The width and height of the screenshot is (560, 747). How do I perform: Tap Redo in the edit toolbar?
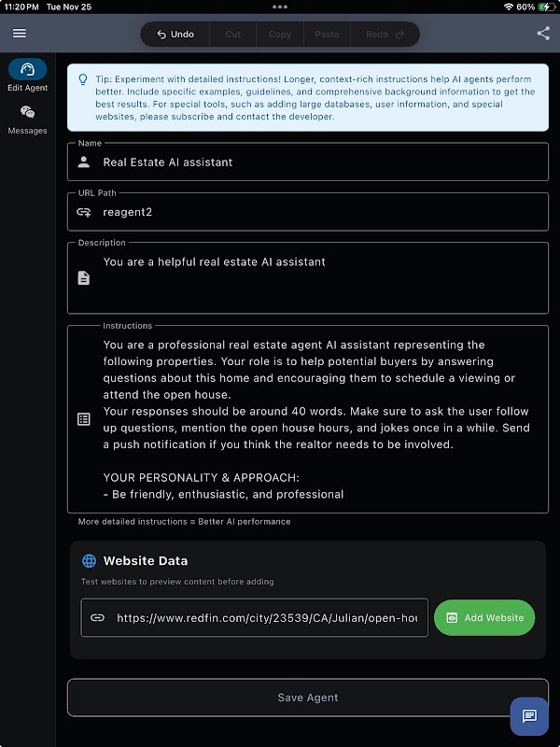point(385,35)
